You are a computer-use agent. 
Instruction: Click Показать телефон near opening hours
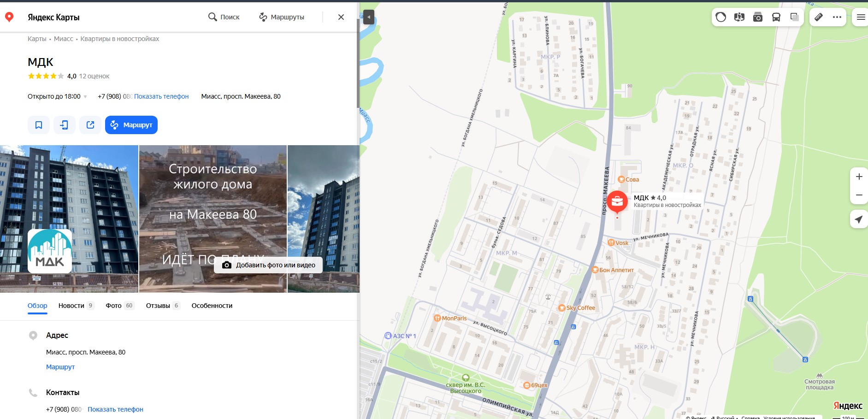(x=161, y=96)
